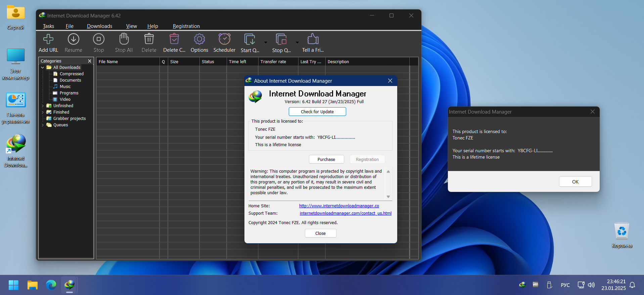
Task: Click the Description column header
Action: click(x=367, y=62)
